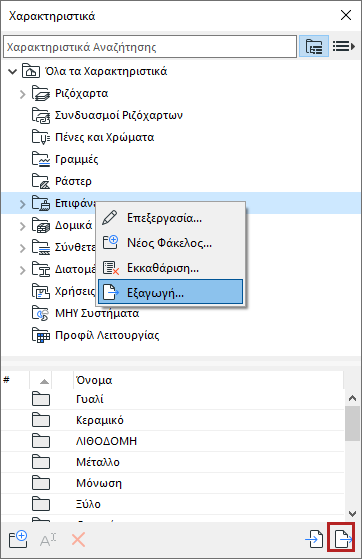Select the Σύνθετα folder icon
The width and height of the screenshot is (362, 559).
(x=41, y=247)
